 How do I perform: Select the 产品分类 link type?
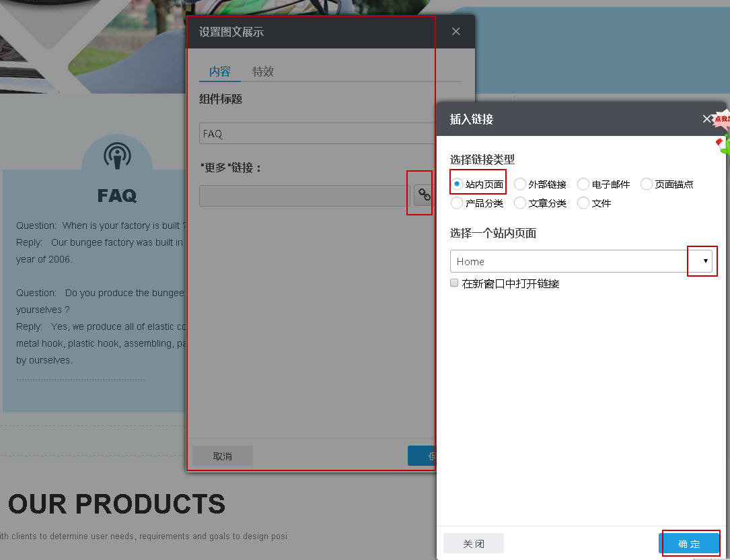coord(456,203)
